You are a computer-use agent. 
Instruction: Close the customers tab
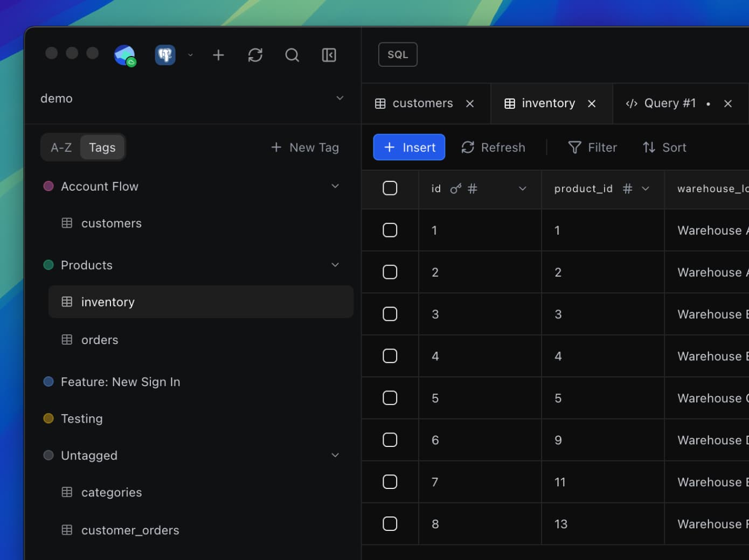click(470, 103)
